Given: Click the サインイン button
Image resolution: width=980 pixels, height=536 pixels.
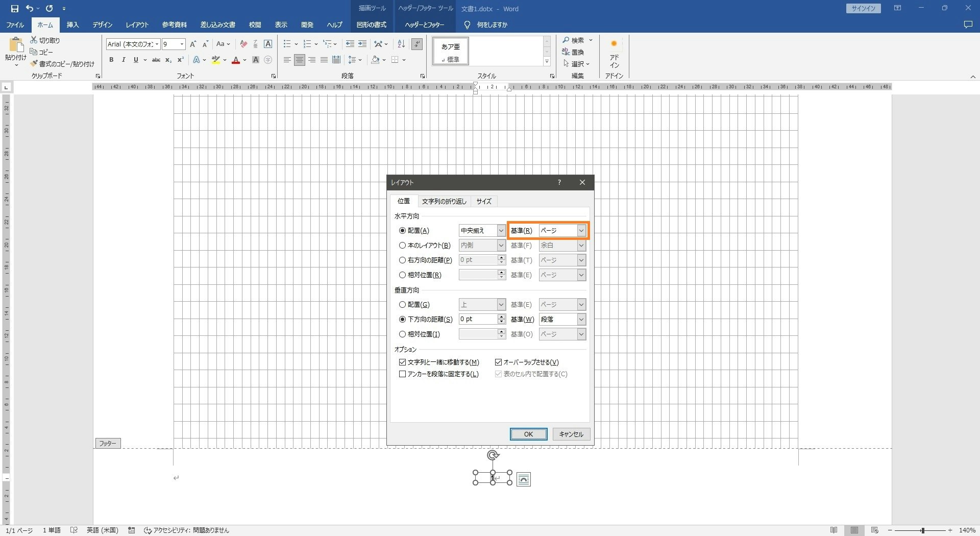Looking at the screenshot, I should click(x=863, y=8).
